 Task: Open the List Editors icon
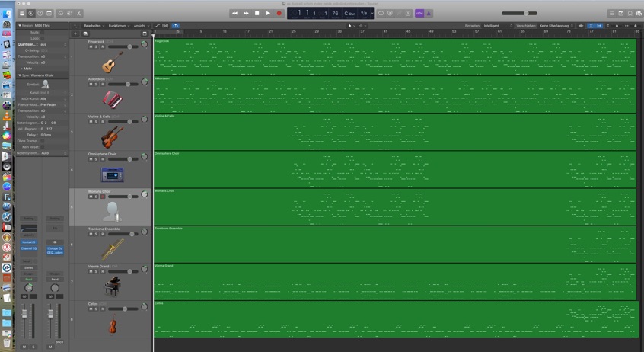click(611, 13)
